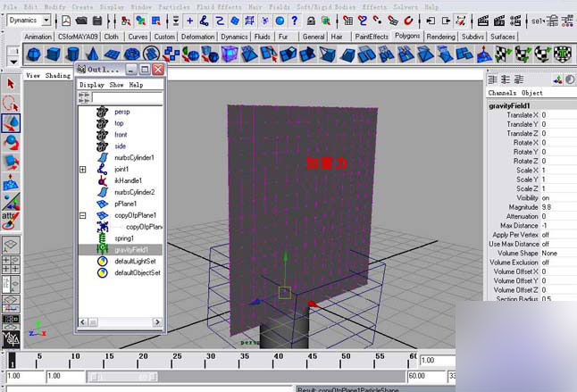Toggle Use Max Distance value
This screenshot has width=577, height=392.
[546, 244]
